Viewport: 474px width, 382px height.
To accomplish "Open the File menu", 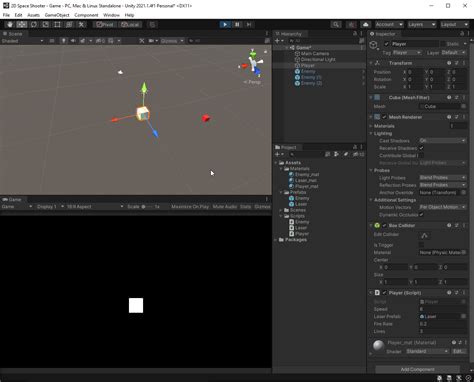I will 6,15.
